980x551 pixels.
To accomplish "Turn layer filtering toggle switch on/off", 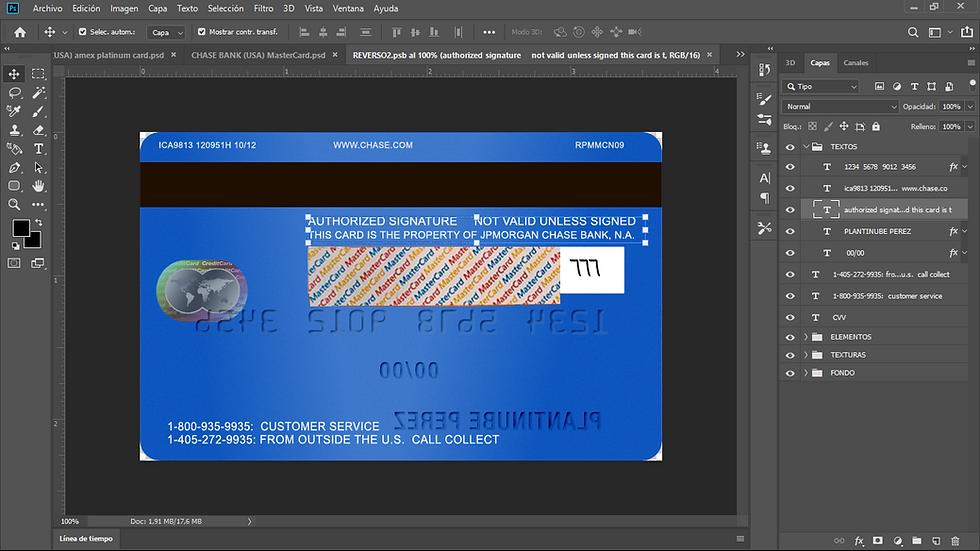I will (x=972, y=85).
